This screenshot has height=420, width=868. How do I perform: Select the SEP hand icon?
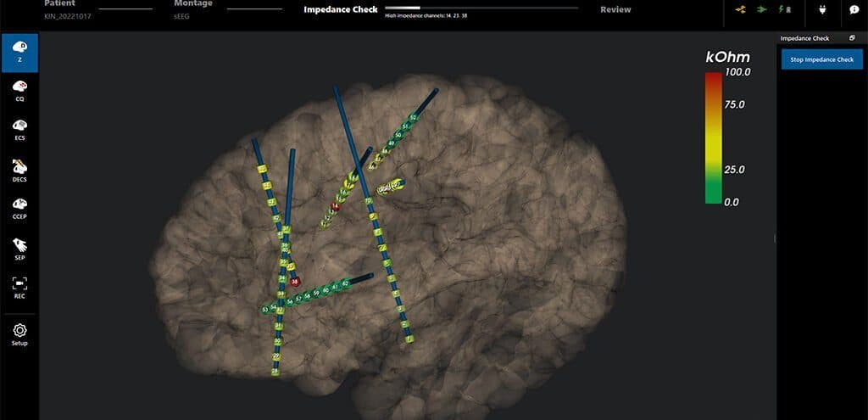(20, 249)
